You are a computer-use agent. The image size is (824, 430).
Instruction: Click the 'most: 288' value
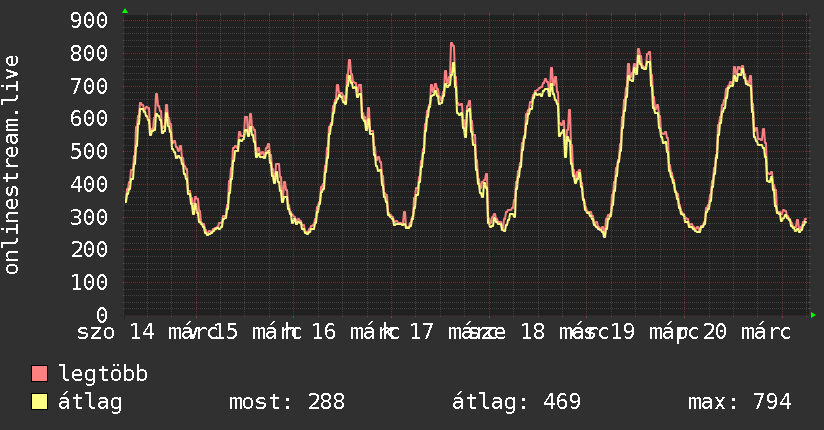tap(287, 402)
